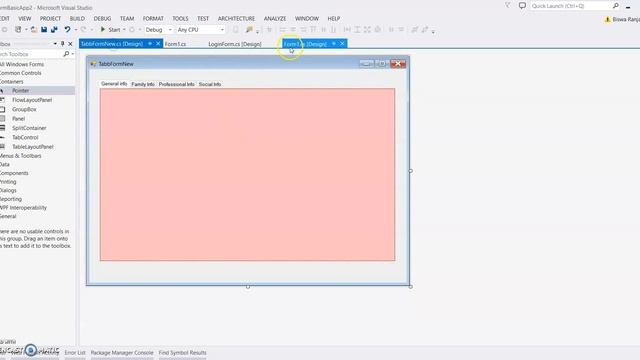Click the Align Lefts layout icon

coord(282,29)
